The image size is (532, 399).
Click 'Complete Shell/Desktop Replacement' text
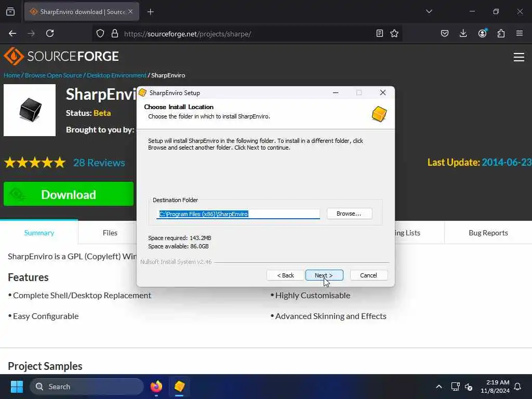tap(82, 295)
